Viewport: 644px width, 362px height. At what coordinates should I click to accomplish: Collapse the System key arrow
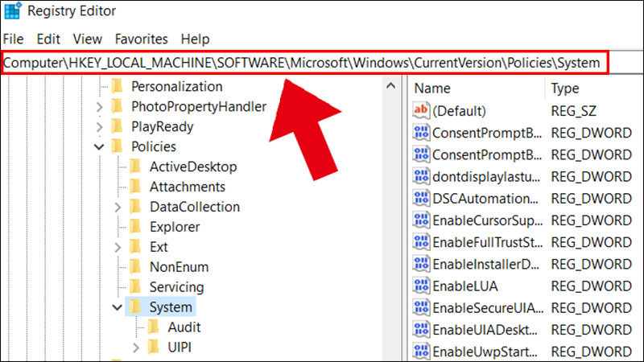pos(118,307)
